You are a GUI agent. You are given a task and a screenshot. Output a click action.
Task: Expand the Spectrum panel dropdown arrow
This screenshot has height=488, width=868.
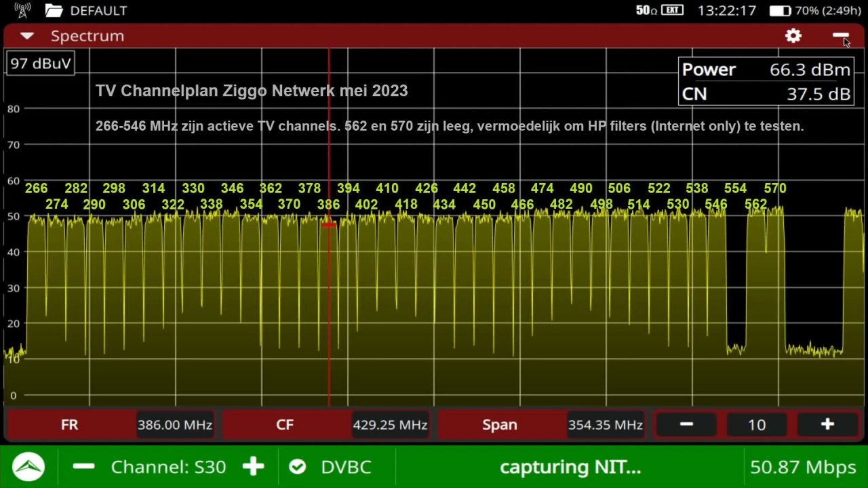click(x=27, y=36)
